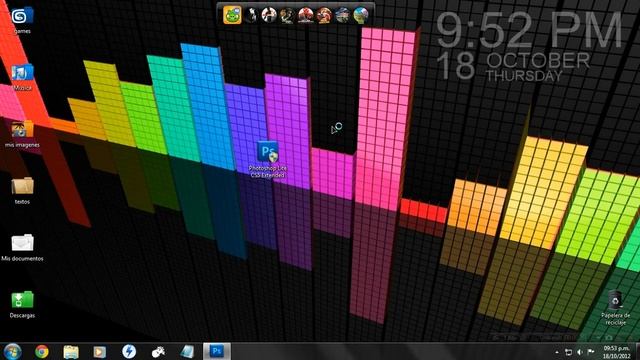Click the 9:52 PM desktop clock widget
Viewport: 640px width, 360px height.
(x=529, y=29)
